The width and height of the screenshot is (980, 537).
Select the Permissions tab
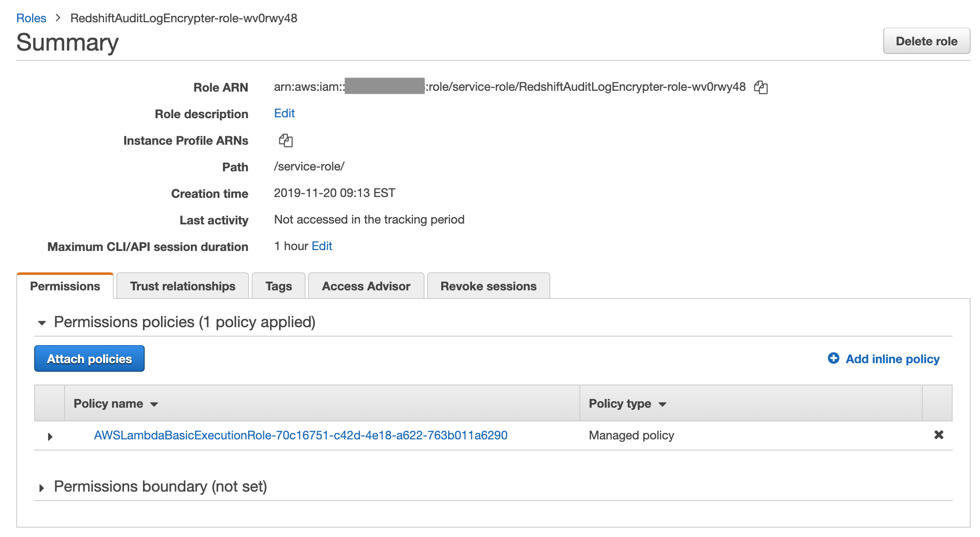tap(65, 286)
